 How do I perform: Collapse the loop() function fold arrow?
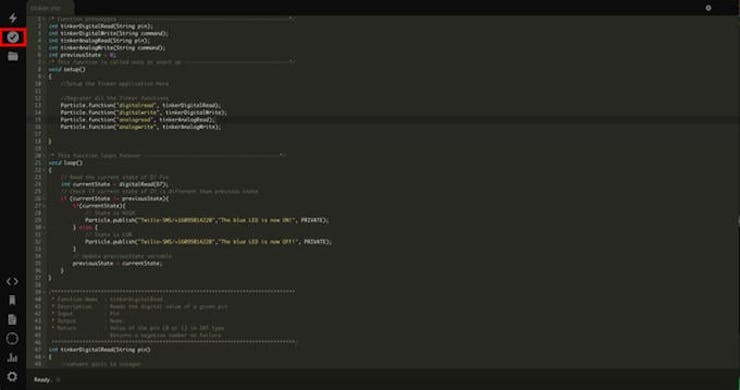click(x=44, y=170)
